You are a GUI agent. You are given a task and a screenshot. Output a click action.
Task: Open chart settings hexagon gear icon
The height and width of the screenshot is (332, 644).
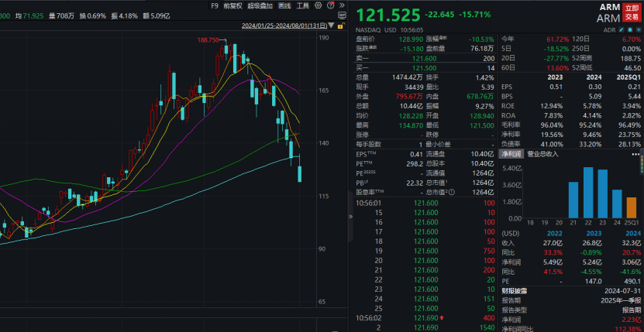318,5
